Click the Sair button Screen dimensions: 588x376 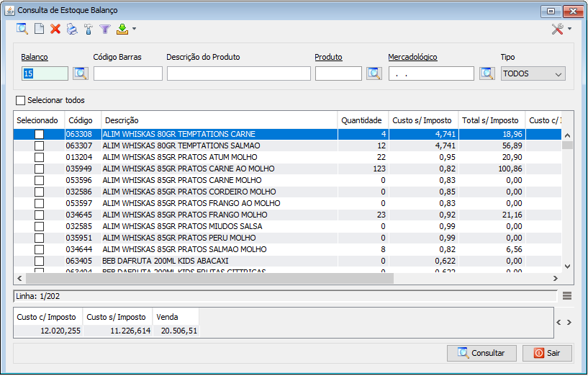(x=548, y=353)
